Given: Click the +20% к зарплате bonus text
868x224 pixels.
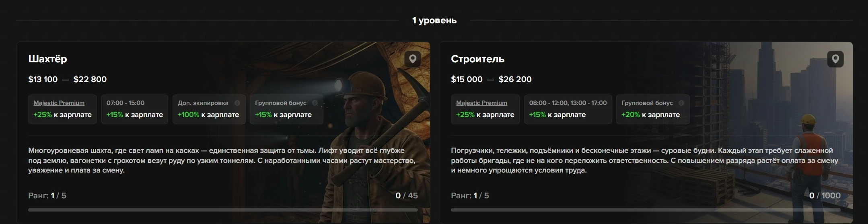Looking at the screenshot, I should pos(650,115).
